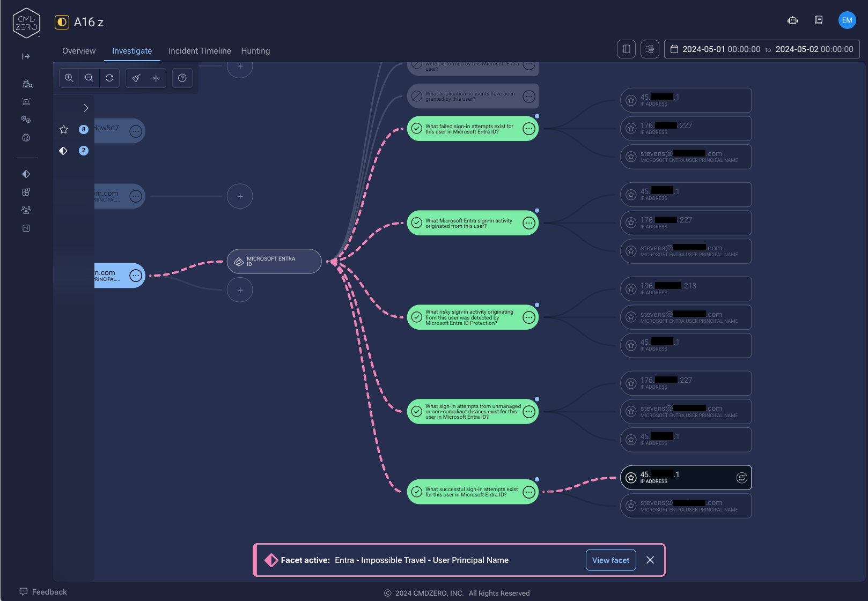Click the swap icon on highlighted 45…1 node
The height and width of the screenshot is (601, 868).
click(741, 478)
